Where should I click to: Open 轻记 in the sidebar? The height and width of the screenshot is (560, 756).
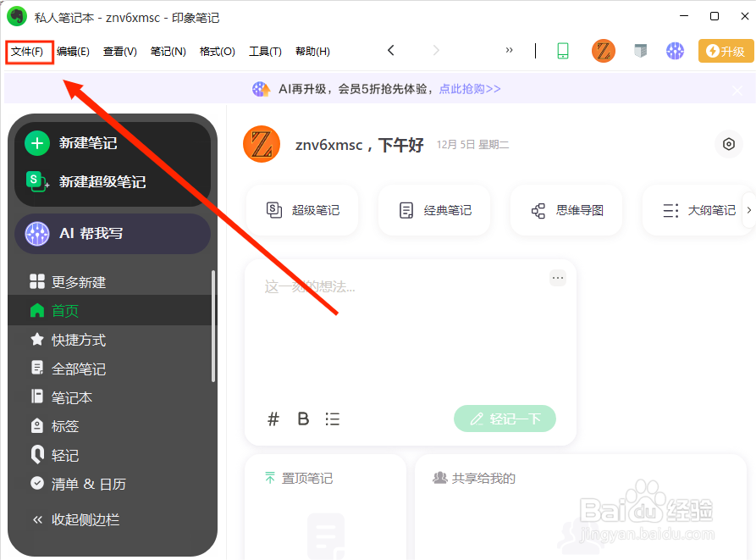[64, 455]
